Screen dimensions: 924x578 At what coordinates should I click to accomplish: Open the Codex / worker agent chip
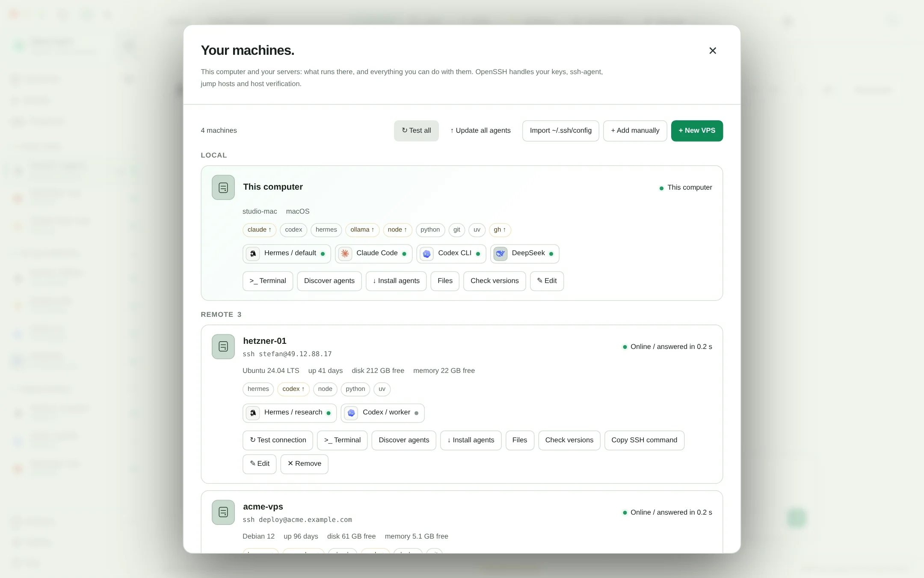pyautogui.click(x=383, y=413)
